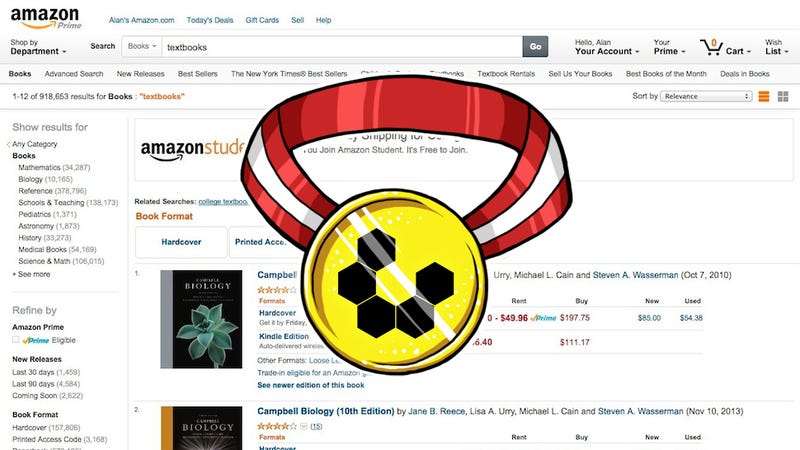Open the Textbook Rentals tab

tap(506, 74)
